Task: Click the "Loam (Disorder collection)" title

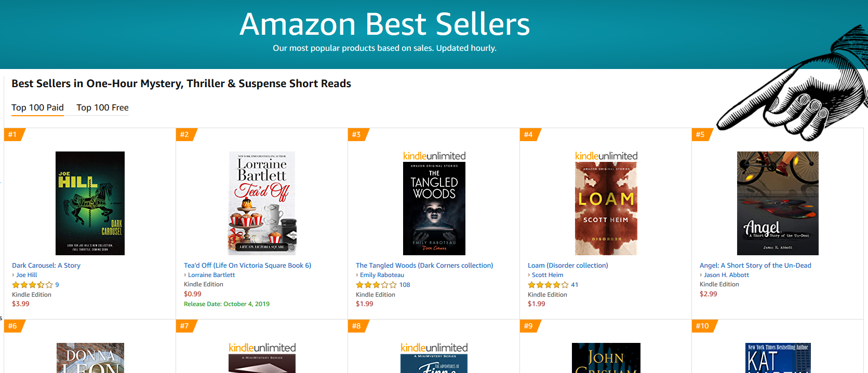Action: pyautogui.click(x=568, y=266)
